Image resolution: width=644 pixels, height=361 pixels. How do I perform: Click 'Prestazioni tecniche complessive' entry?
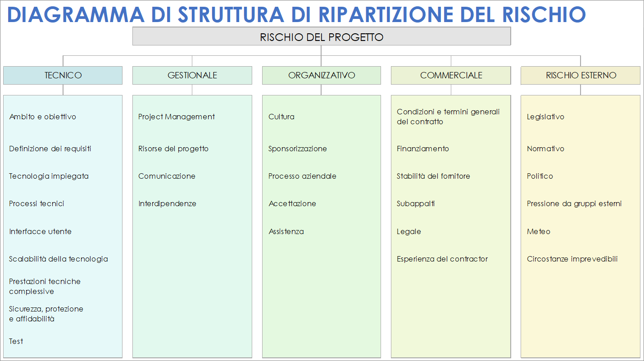[x=45, y=286]
